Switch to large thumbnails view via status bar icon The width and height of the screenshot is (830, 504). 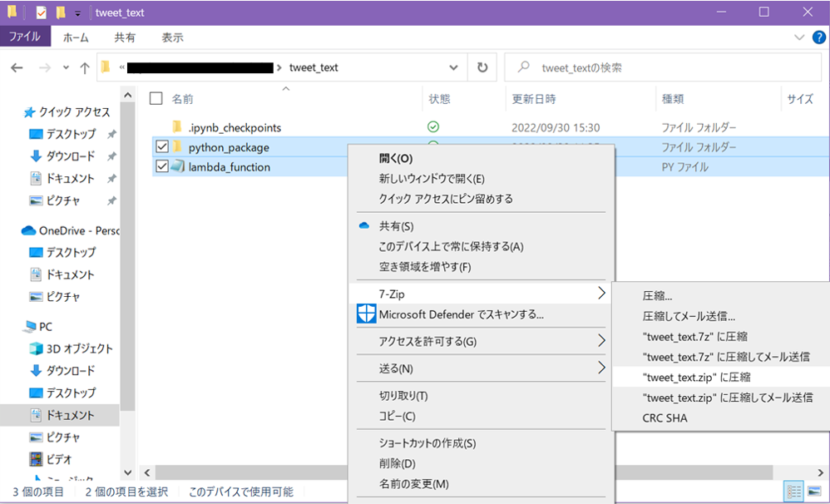coord(813,492)
